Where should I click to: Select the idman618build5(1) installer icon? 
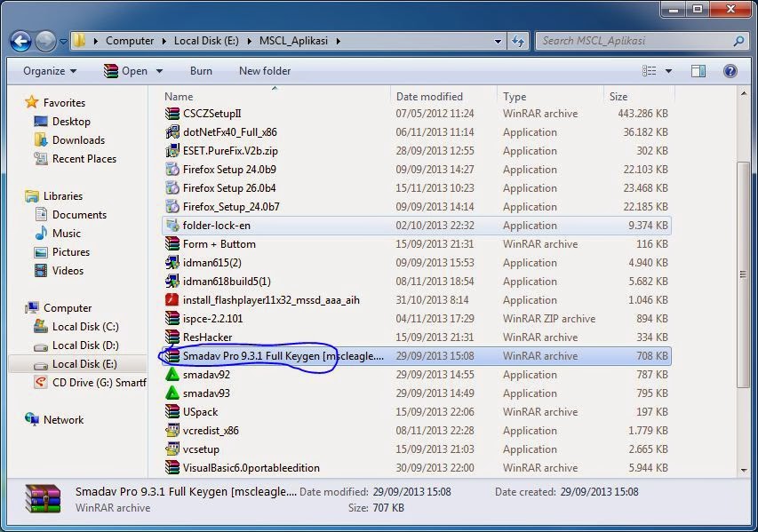pyautogui.click(x=172, y=282)
